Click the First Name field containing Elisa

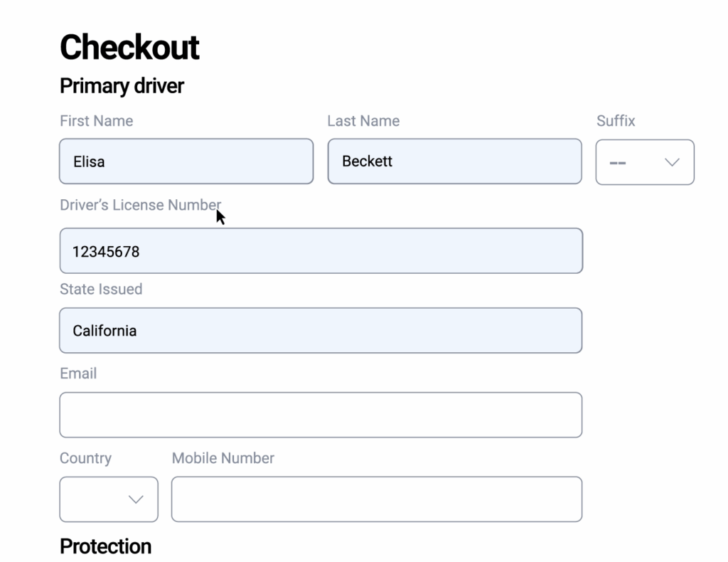point(186,161)
